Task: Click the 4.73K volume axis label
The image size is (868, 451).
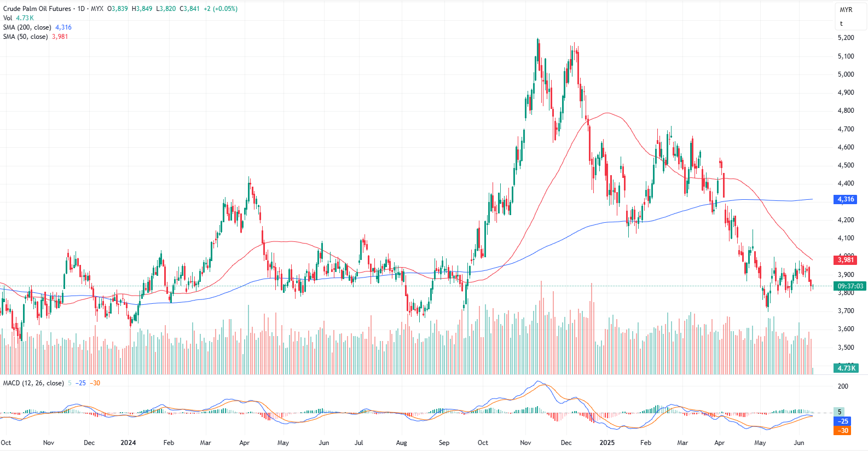Action: pyautogui.click(x=846, y=368)
